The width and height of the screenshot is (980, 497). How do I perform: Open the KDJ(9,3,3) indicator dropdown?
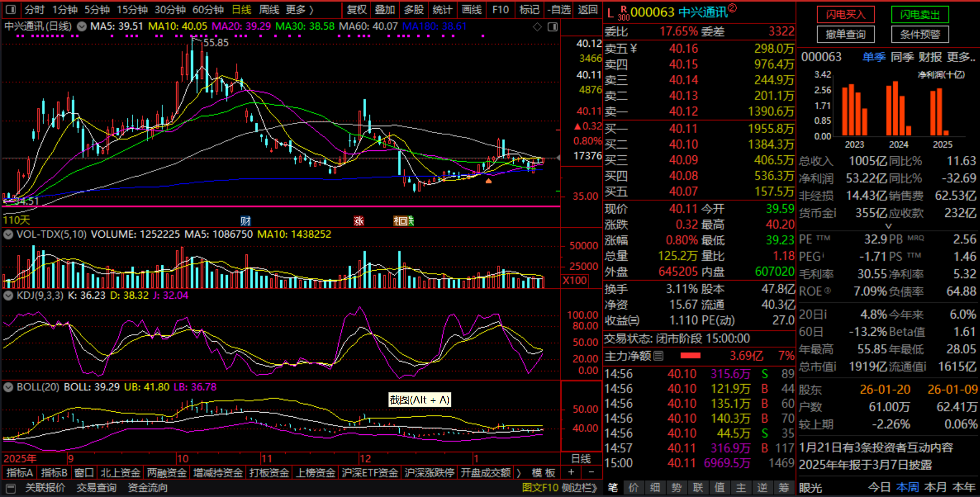(x=8, y=296)
